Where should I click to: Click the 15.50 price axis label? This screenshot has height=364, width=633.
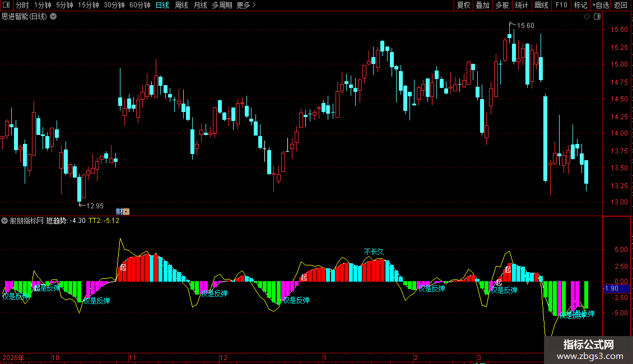619,30
